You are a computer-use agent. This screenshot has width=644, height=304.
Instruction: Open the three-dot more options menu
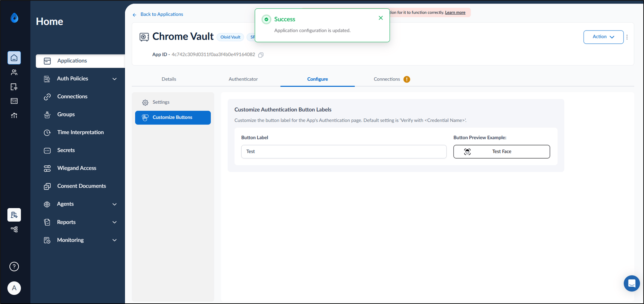(627, 37)
